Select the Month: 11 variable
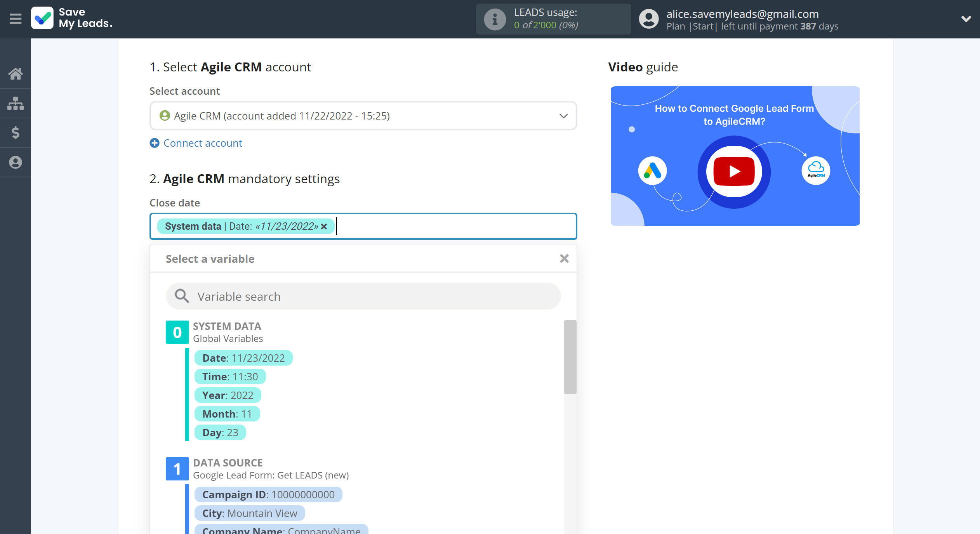This screenshot has height=534, width=980. point(227,414)
